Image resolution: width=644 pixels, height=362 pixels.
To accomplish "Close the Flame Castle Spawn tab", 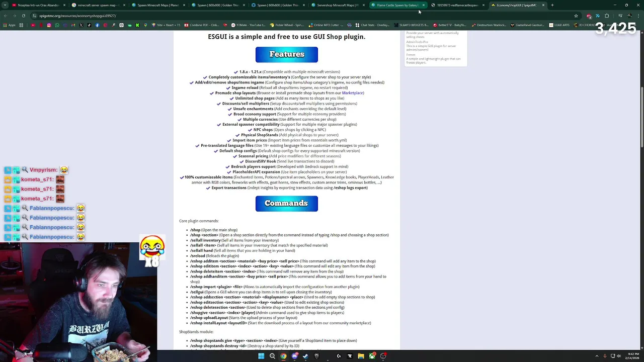I will 423,5.
